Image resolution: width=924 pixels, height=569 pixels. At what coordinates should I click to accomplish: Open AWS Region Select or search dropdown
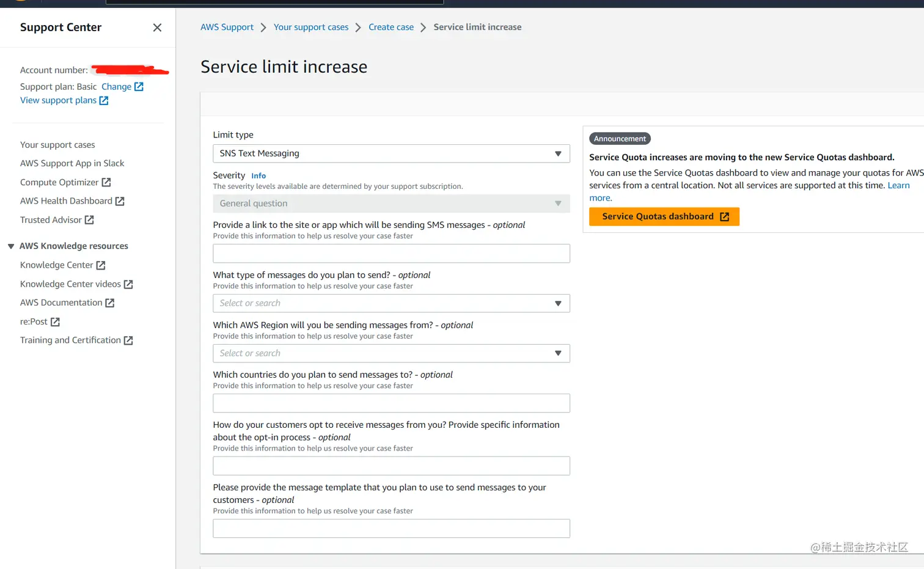point(391,353)
